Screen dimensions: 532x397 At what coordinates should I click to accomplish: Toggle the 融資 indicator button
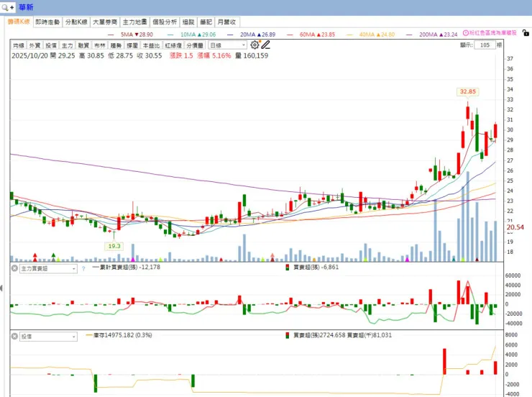pos(83,45)
